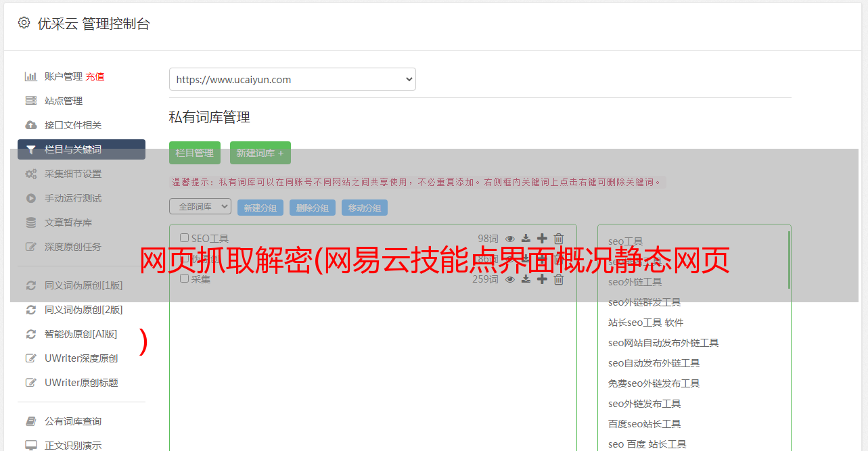View 采集 keywords with the eye icon

tap(510, 279)
